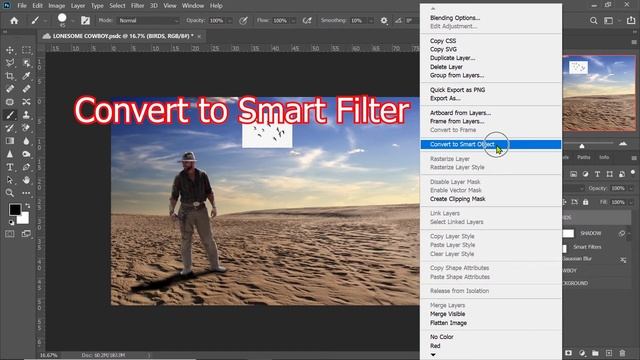
Task: Choose Create Clipping Mask
Action: coord(458,199)
